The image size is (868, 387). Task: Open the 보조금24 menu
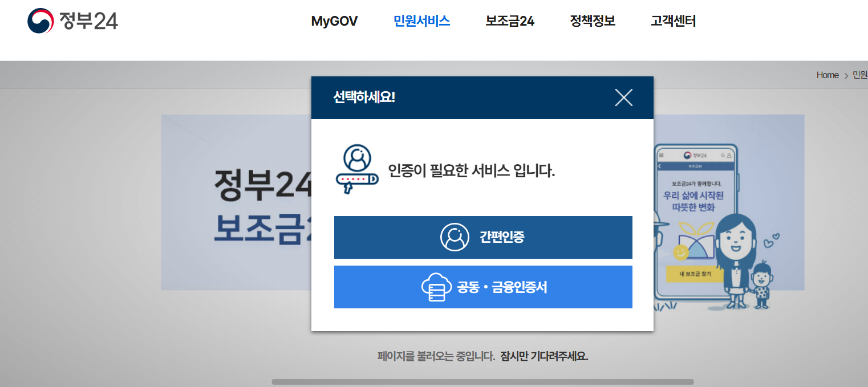click(x=510, y=21)
